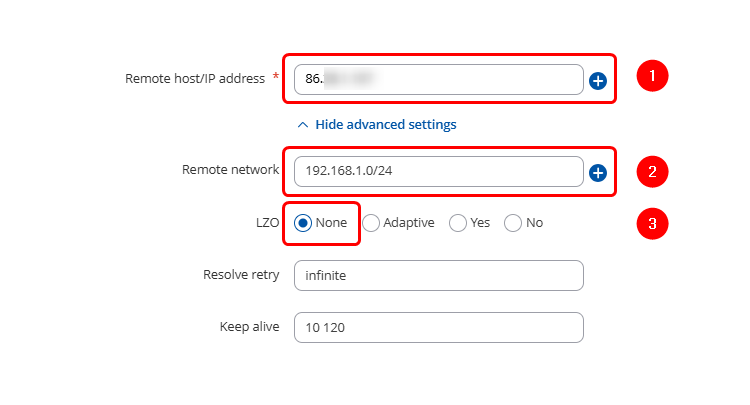Collapse advanced settings using the chevron arrow

[303, 125]
